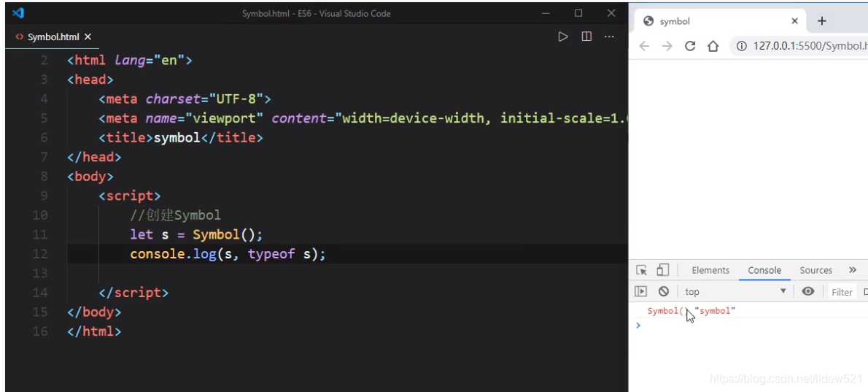Screen dimensions: 868x392
Task: Click the console prompt arrow
Action: [x=638, y=325]
